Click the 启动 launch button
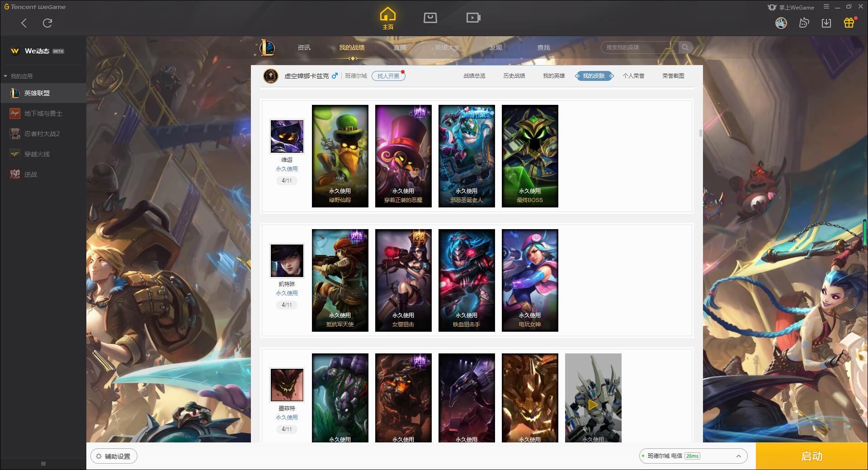Image resolution: width=868 pixels, height=470 pixels. click(812, 456)
